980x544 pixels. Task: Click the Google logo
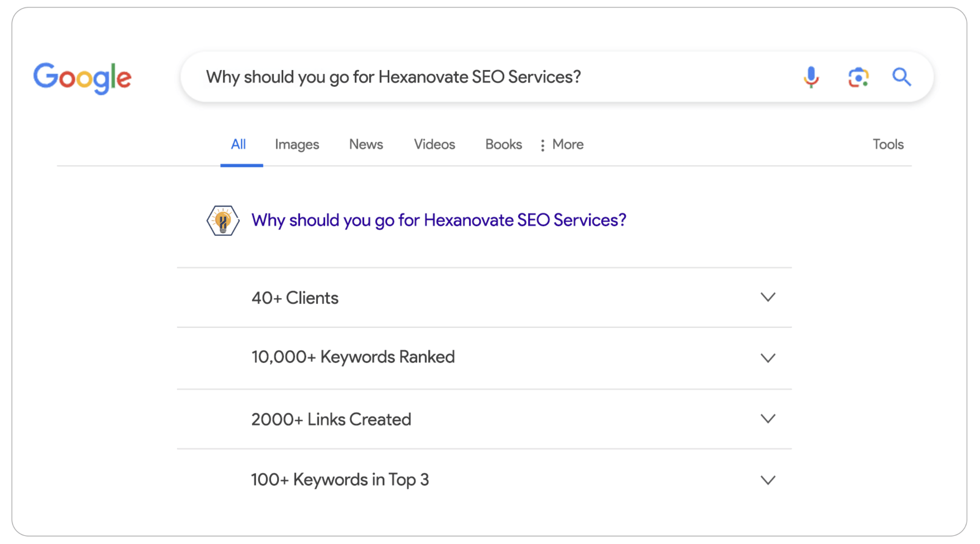(x=83, y=78)
